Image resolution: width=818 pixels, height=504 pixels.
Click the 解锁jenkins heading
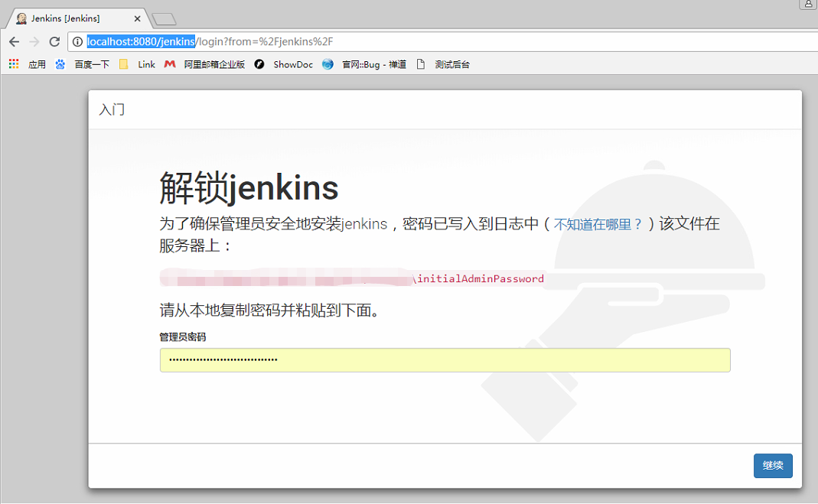[249, 187]
